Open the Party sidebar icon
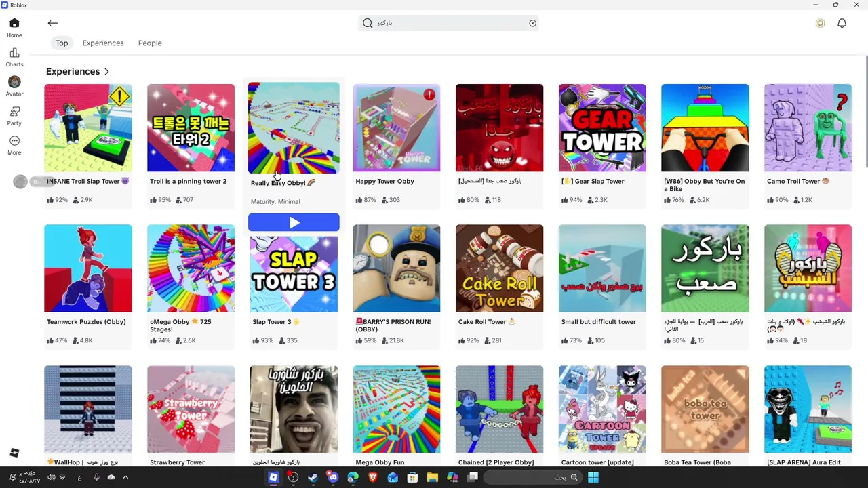Viewport: 868px width, 488px height. click(14, 116)
